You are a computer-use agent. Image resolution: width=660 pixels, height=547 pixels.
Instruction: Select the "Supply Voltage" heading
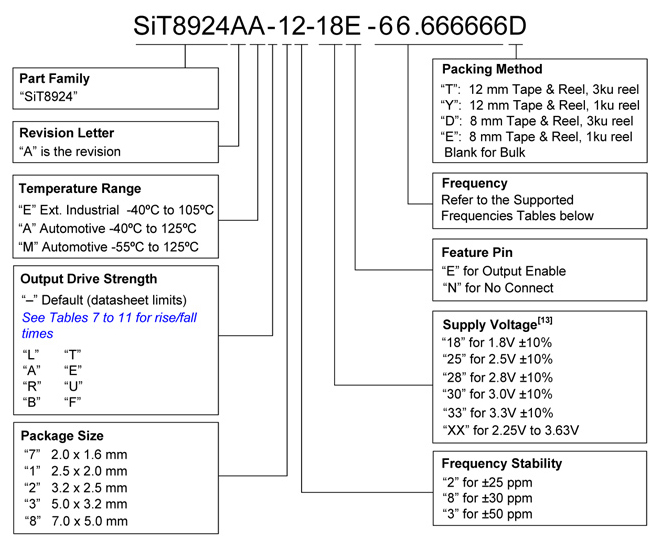490,325
